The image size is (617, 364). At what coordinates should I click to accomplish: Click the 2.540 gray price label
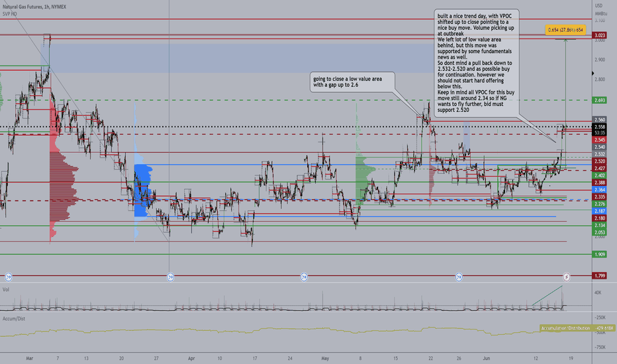point(600,147)
